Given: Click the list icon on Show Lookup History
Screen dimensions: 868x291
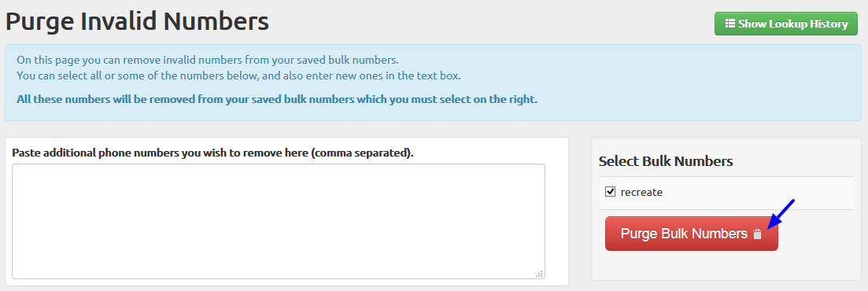Looking at the screenshot, I should point(730,24).
